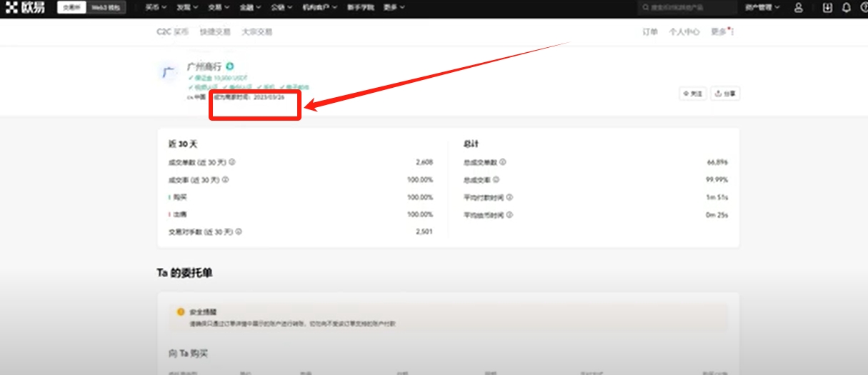This screenshot has height=375, width=868.
Task: Click info icon beside 总成交单数
Action: tap(503, 162)
